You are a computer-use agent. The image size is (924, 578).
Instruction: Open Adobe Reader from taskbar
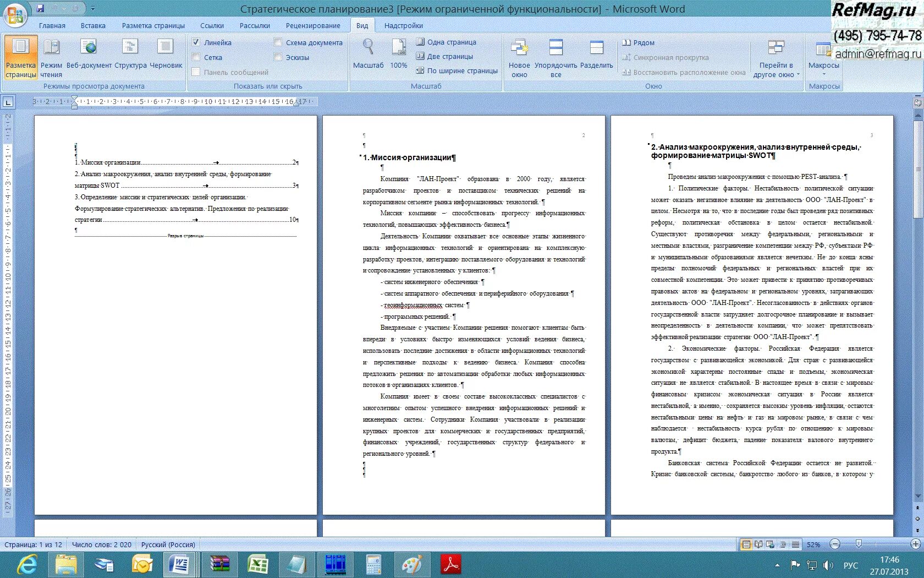click(450, 565)
